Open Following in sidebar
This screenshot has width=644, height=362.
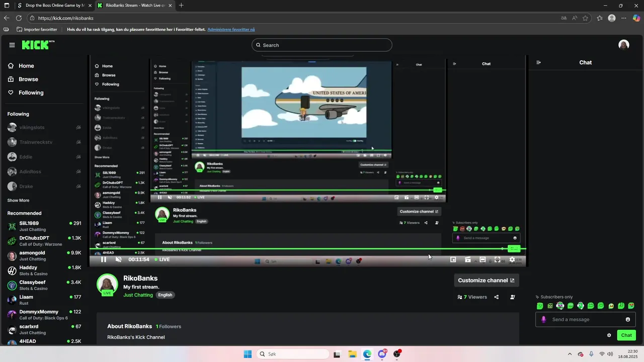(x=26, y=93)
